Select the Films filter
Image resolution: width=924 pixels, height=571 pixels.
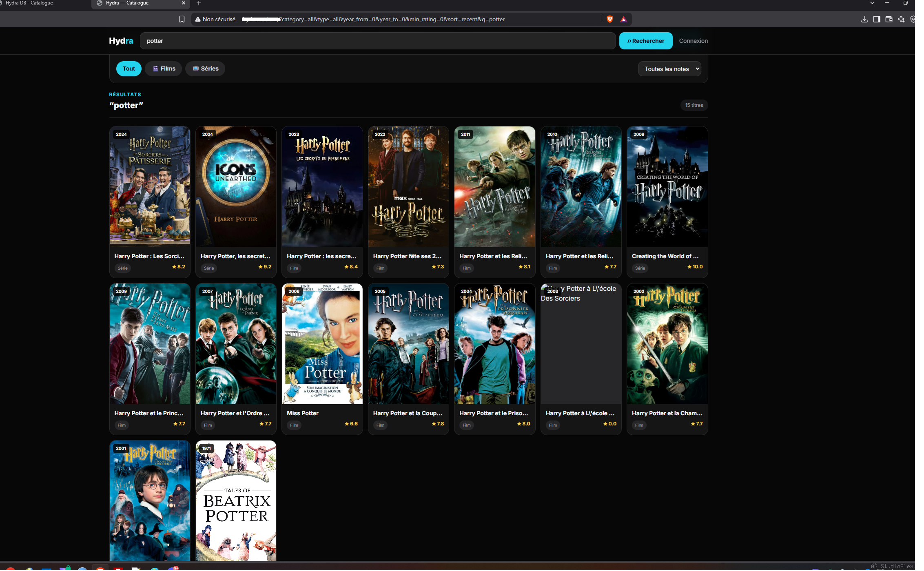(x=164, y=69)
